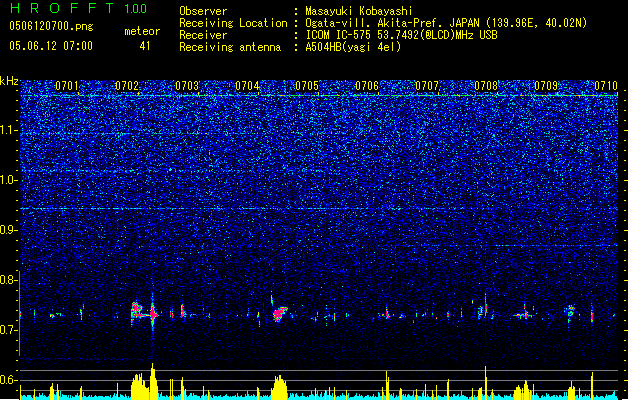This screenshot has width=629, height=400.
Task: Click the 0705 time marker
Action: click(307, 86)
